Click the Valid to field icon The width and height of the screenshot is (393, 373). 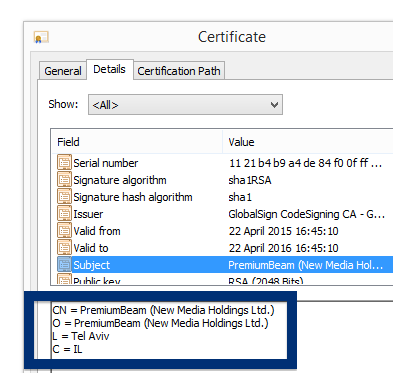[64, 248]
